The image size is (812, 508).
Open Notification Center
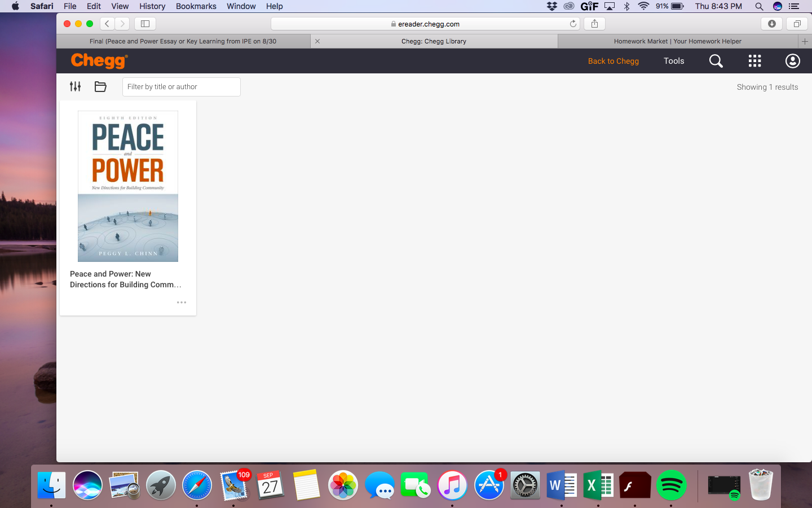click(x=794, y=6)
